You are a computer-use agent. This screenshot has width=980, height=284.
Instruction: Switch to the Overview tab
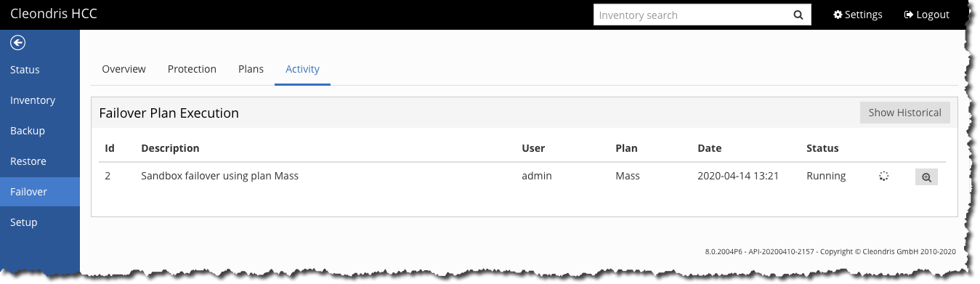click(123, 69)
